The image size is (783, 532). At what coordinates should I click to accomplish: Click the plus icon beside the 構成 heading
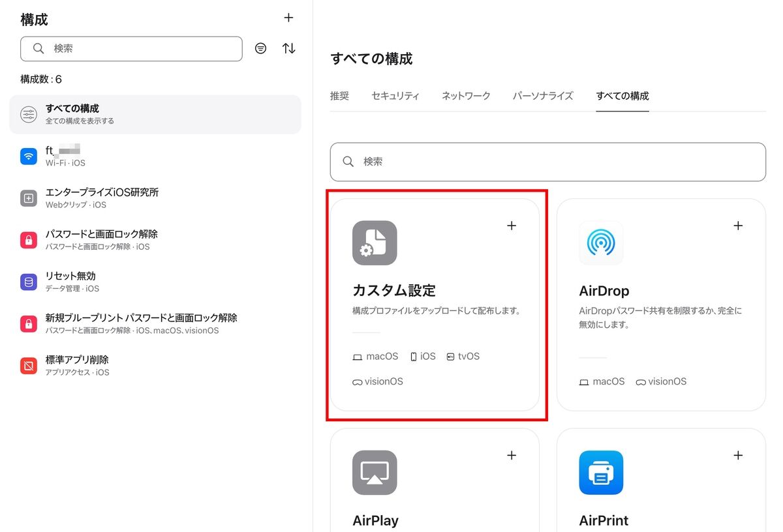pos(288,18)
